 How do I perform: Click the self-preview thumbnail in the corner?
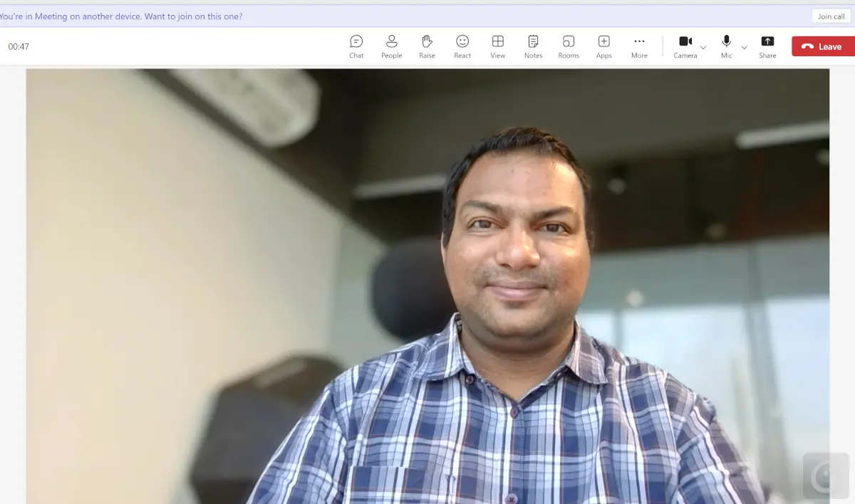pos(825,477)
